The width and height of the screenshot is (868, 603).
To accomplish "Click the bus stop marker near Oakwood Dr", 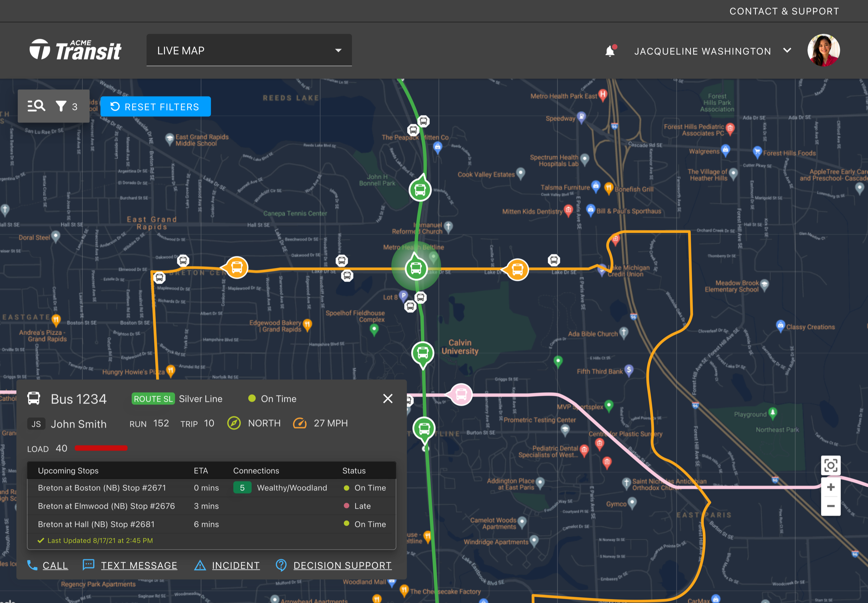I will [183, 260].
